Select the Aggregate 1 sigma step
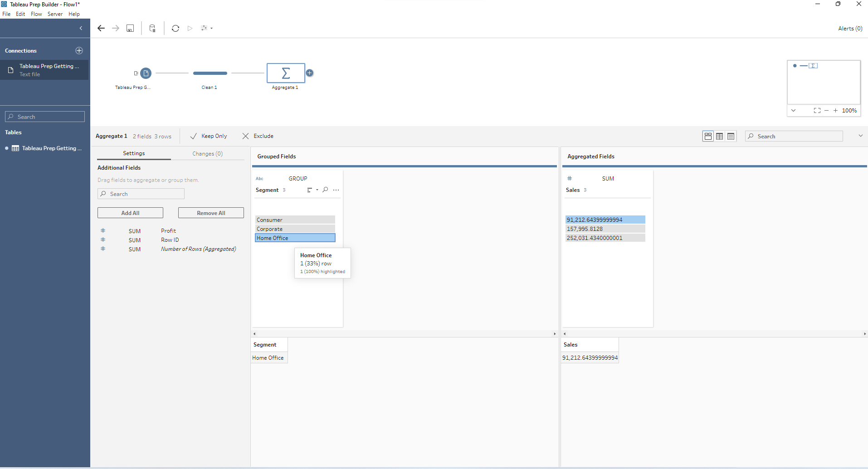This screenshot has width=868, height=469. pyautogui.click(x=286, y=73)
